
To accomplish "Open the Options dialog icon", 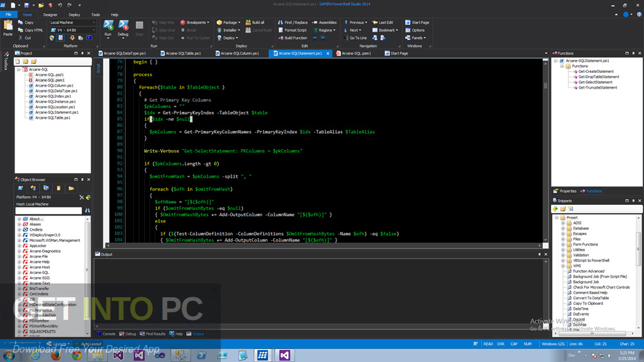I will (408, 30).
